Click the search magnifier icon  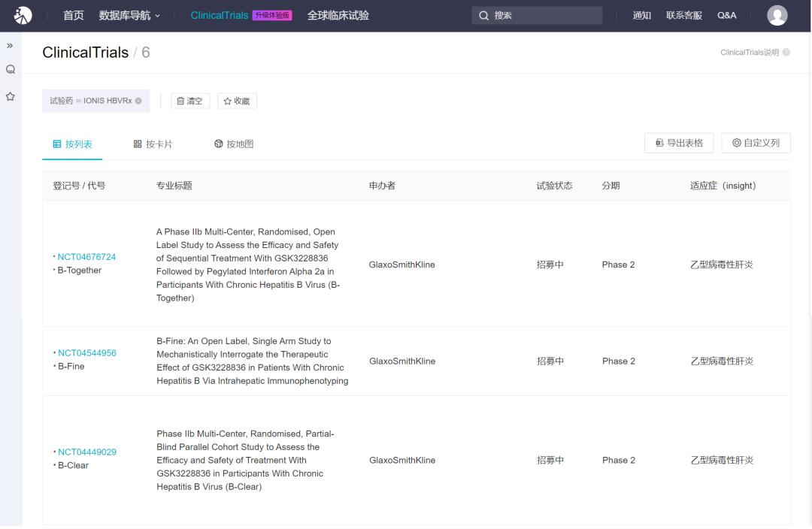(483, 16)
